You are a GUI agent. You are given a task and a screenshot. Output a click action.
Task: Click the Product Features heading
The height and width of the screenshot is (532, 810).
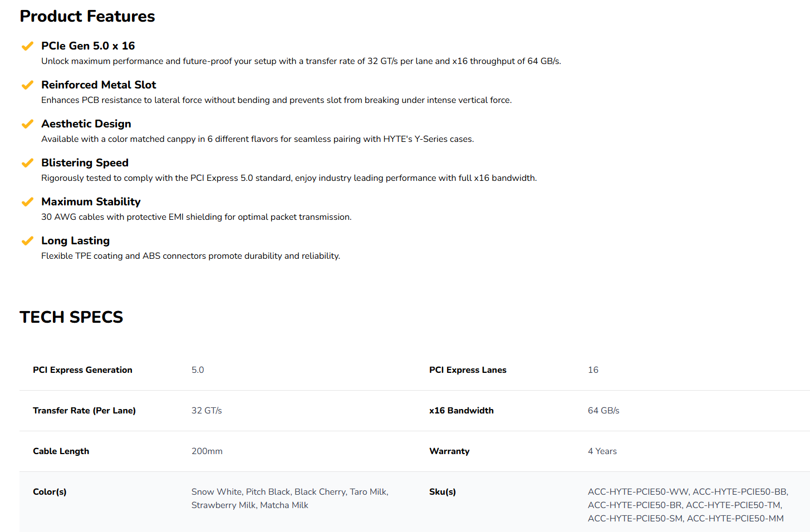pyautogui.click(x=87, y=16)
